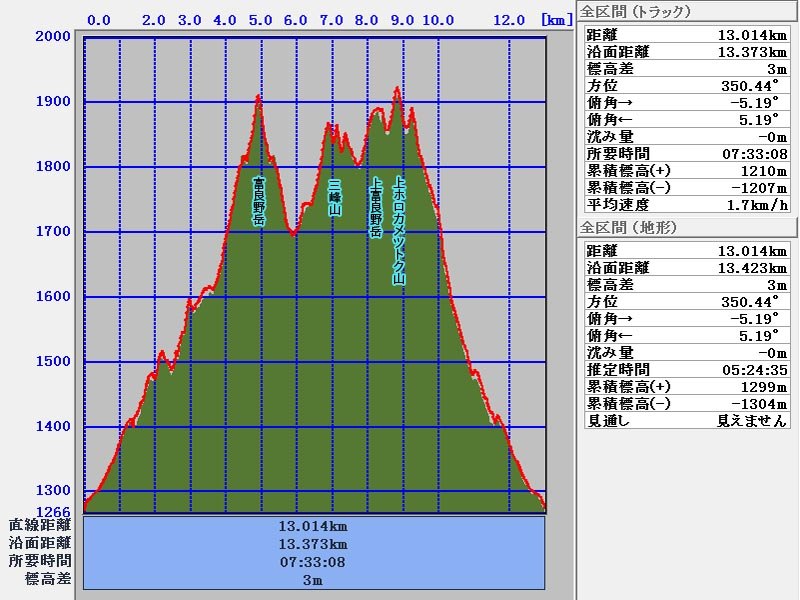This screenshot has height=600, width=800.
Task: Select the 平均速度 1.7km/h row
Action: (685, 204)
